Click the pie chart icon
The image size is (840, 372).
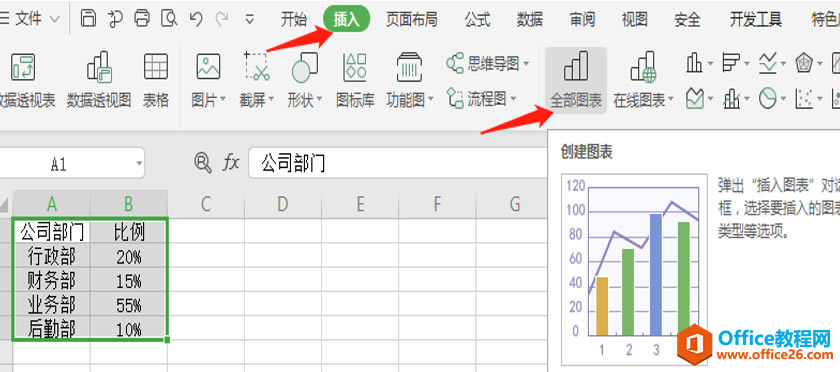(x=768, y=99)
